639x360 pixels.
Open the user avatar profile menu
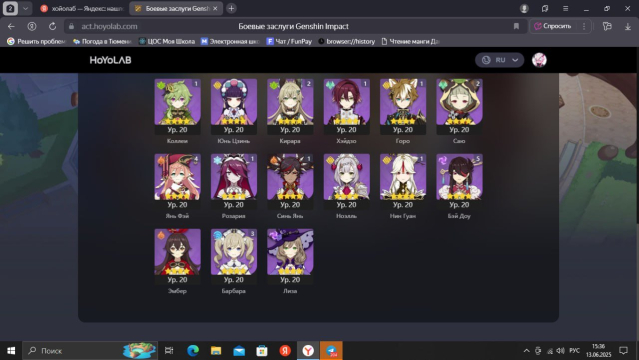coord(539,60)
